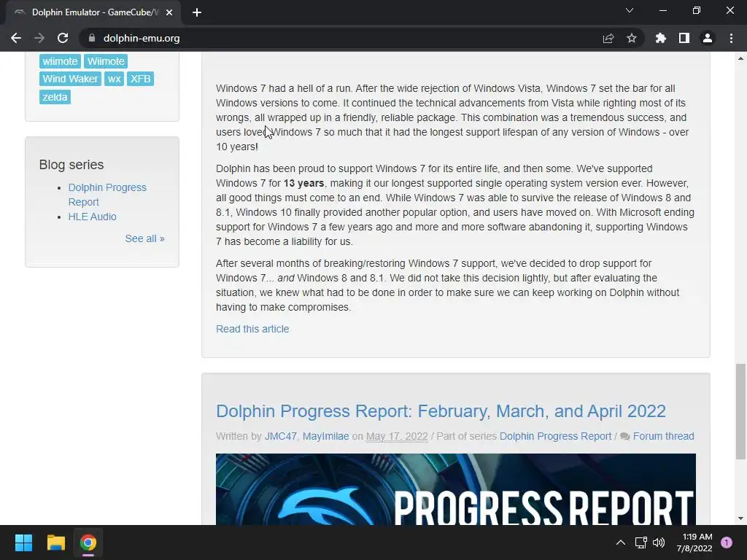747x560 pixels.
Task: Open the notification badge icon
Action: point(727,542)
